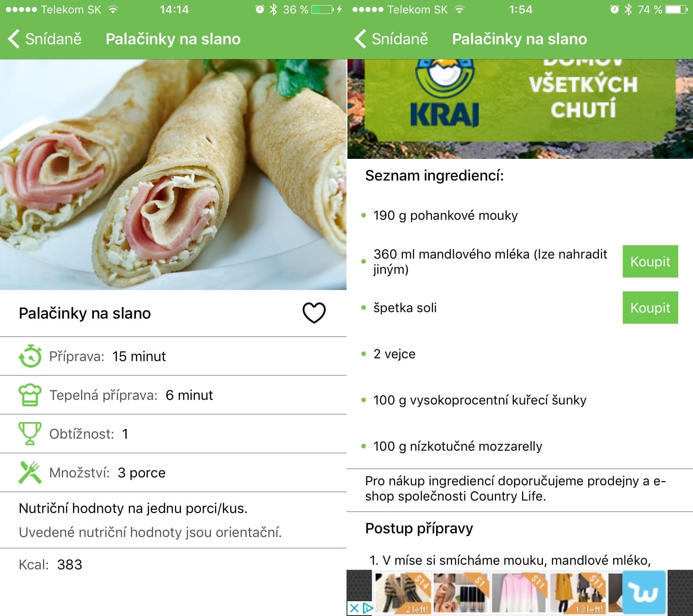The height and width of the screenshot is (616, 693).
Task: Select the 190 g pohankové mouky ingredient
Action: tap(445, 215)
